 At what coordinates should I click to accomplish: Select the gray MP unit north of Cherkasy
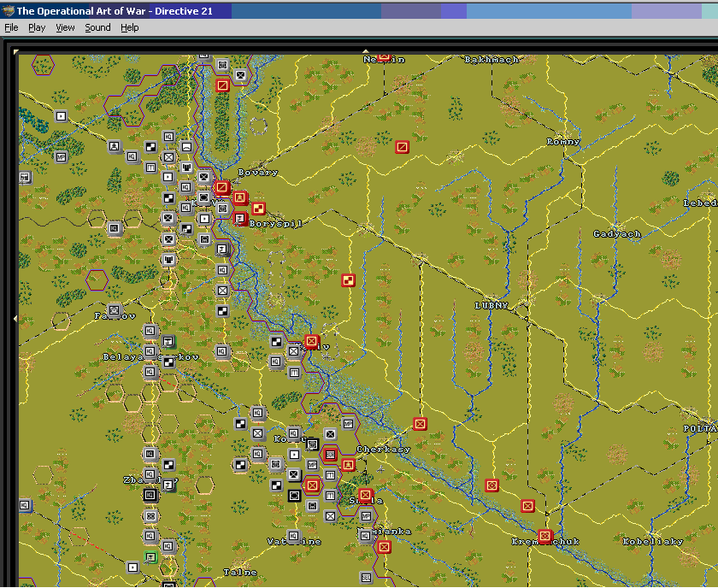348,424
